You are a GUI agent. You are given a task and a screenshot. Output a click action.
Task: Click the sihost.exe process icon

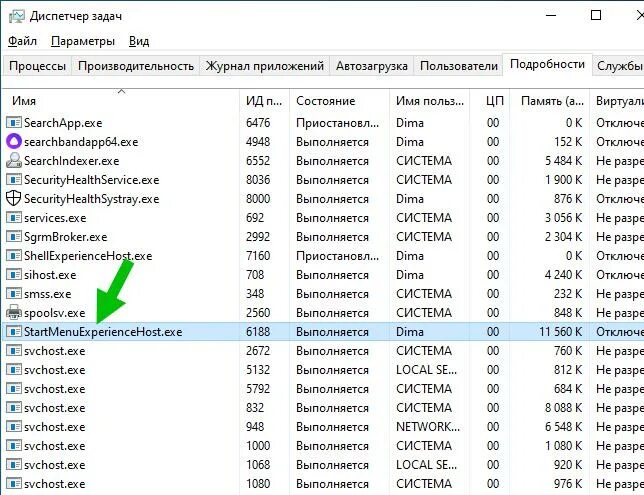point(14,274)
